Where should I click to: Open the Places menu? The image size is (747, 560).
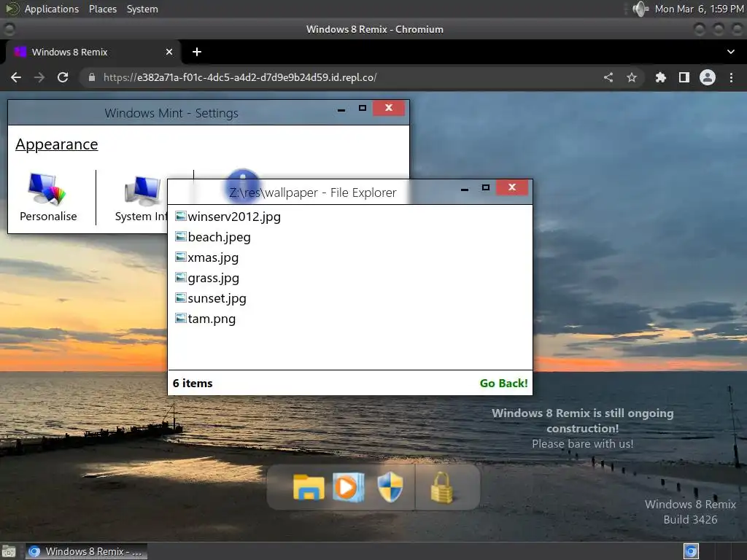(x=102, y=9)
